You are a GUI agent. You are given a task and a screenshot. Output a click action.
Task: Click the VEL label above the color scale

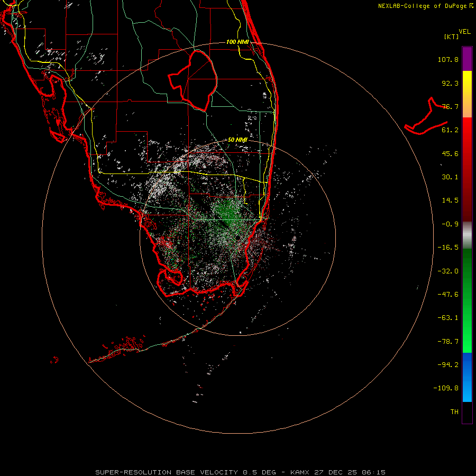click(x=464, y=32)
